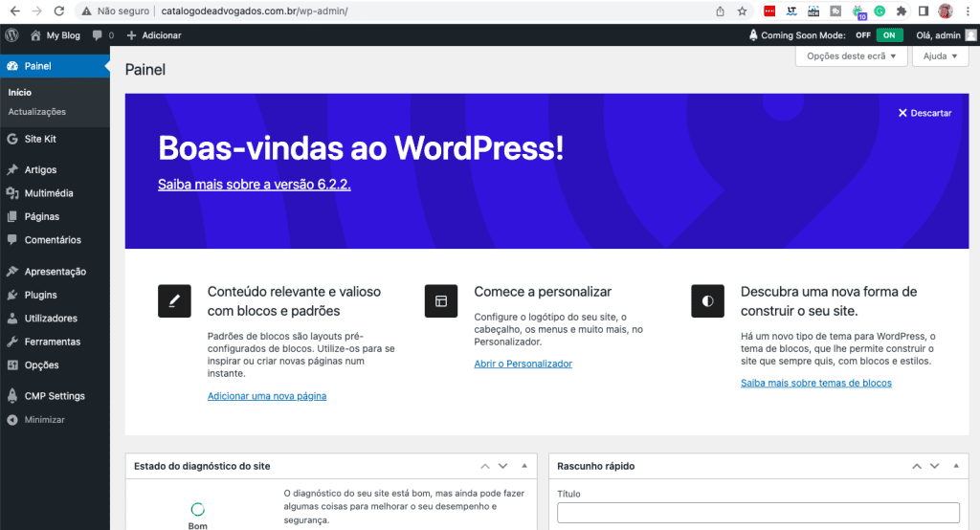
Task: Open Artigos in sidebar
Action: (x=40, y=169)
